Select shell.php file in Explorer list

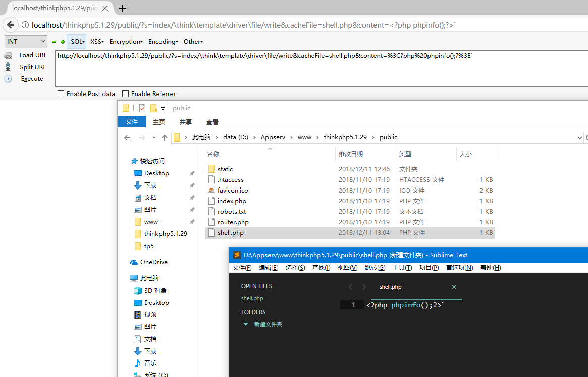[x=350, y=233]
